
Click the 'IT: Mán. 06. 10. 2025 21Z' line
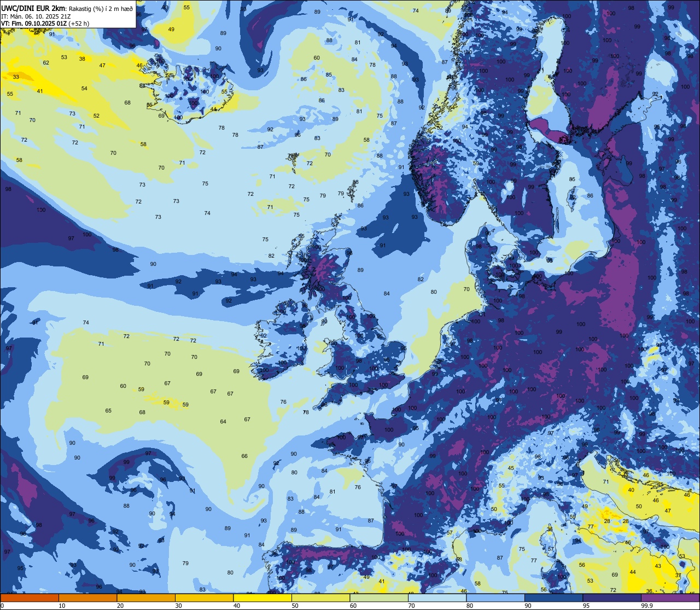click(36, 16)
